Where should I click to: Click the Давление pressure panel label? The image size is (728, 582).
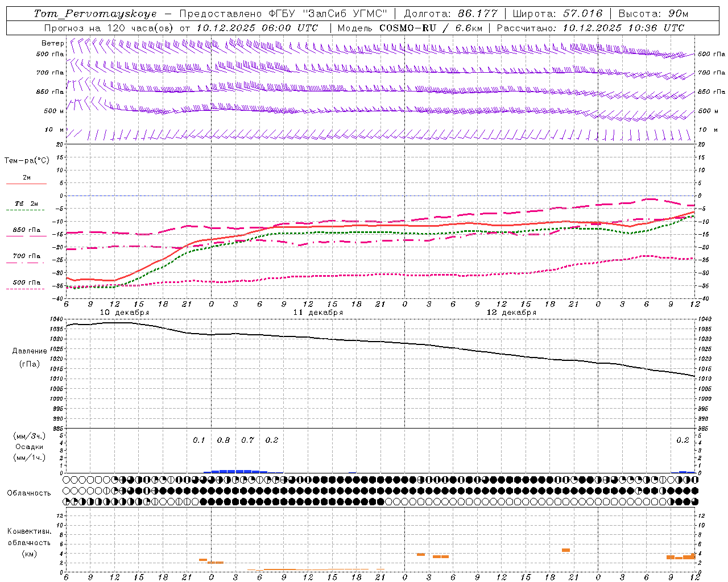tap(30, 351)
